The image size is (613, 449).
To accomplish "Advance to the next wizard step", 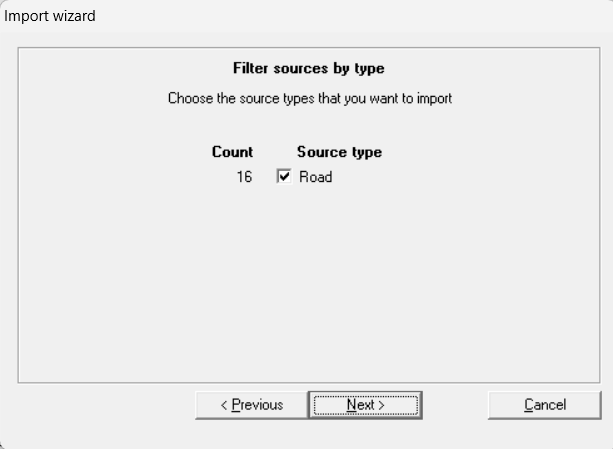I will coord(364,405).
